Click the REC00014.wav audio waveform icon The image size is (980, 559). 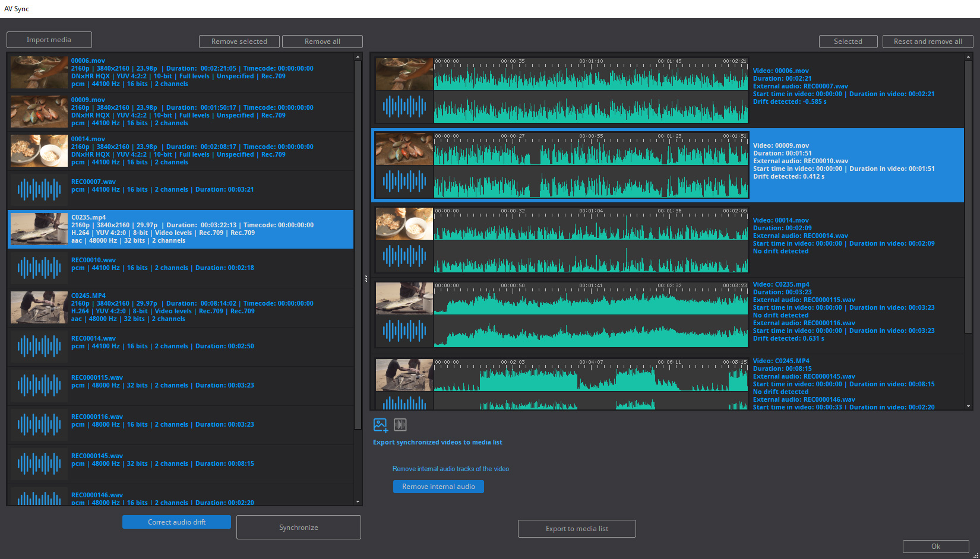(39, 347)
